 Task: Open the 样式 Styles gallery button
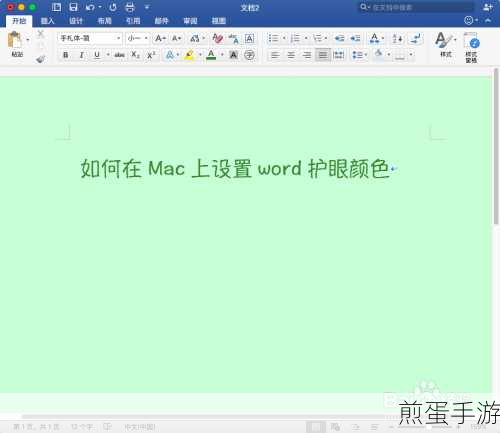[x=445, y=45]
